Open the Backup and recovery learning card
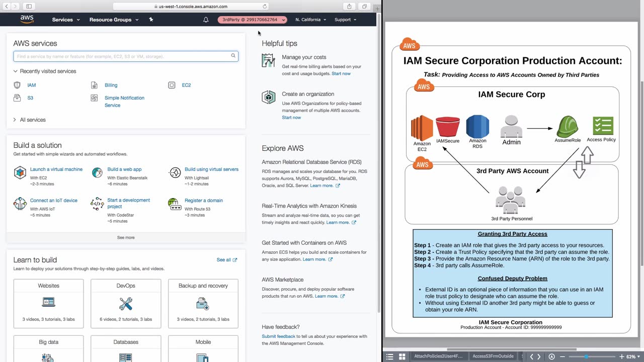The width and height of the screenshot is (644, 362). coord(203,303)
